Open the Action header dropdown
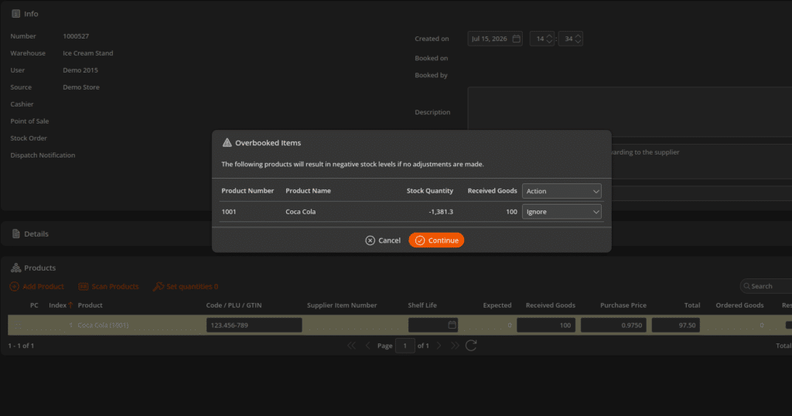This screenshot has width=792, height=416. point(562,191)
